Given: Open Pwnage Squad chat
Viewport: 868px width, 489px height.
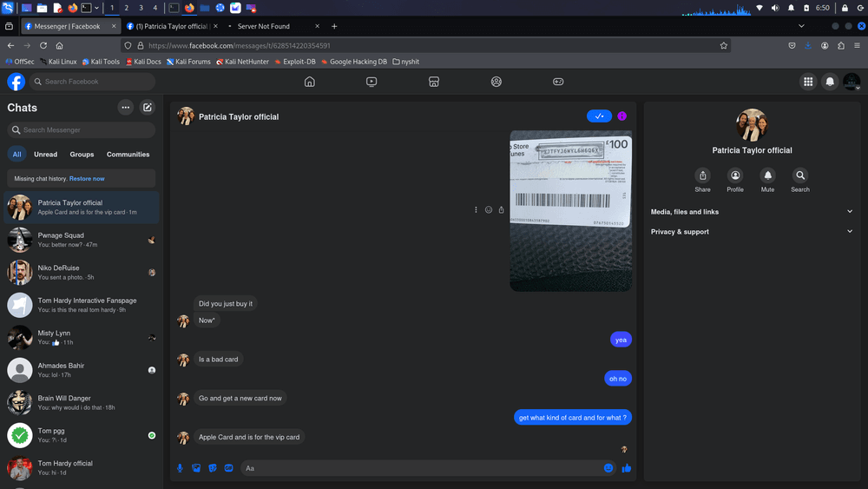Looking at the screenshot, I should point(82,240).
